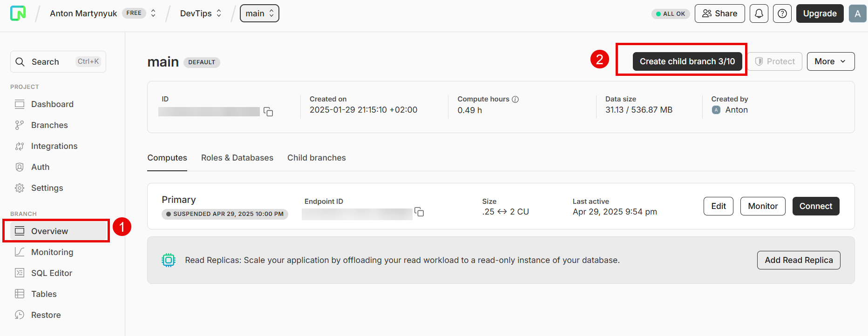Open notifications bell icon
The width and height of the screenshot is (868, 336).
pos(759,13)
